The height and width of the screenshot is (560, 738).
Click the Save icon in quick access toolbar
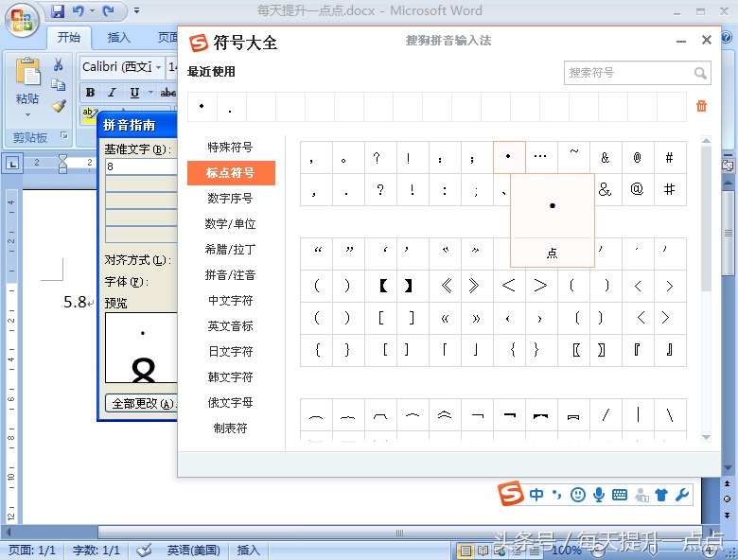(58, 11)
